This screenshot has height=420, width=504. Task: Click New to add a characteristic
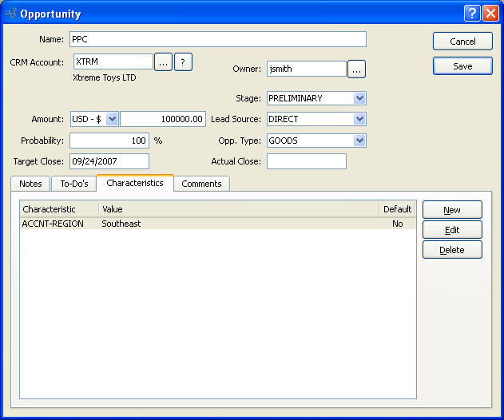tap(452, 210)
